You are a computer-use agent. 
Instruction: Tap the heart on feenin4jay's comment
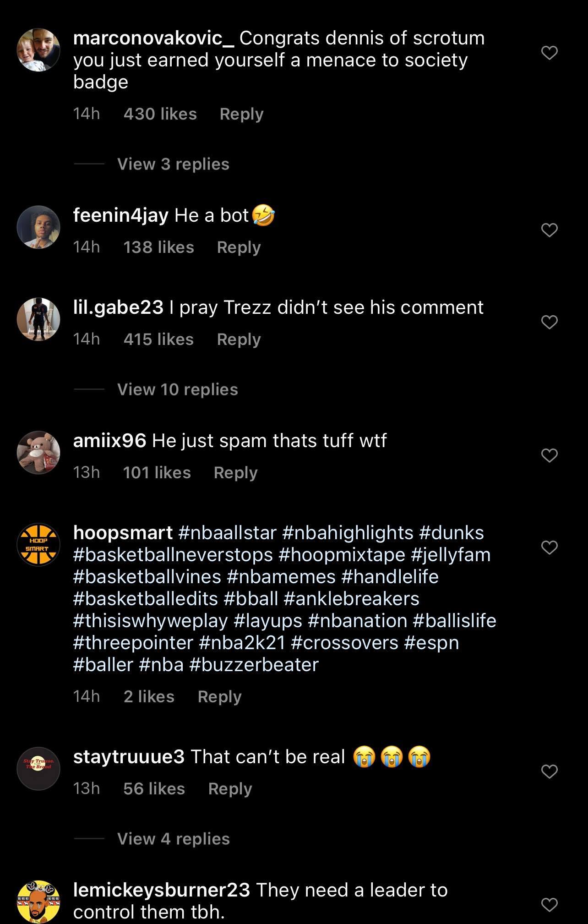click(x=549, y=230)
